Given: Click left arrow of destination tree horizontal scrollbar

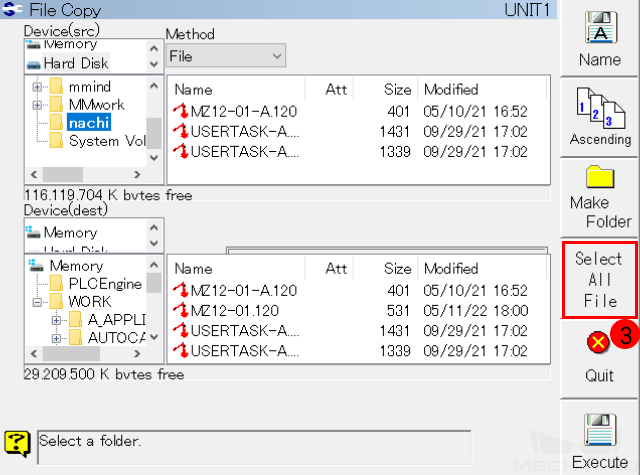Looking at the screenshot, I should coord(34,353).
